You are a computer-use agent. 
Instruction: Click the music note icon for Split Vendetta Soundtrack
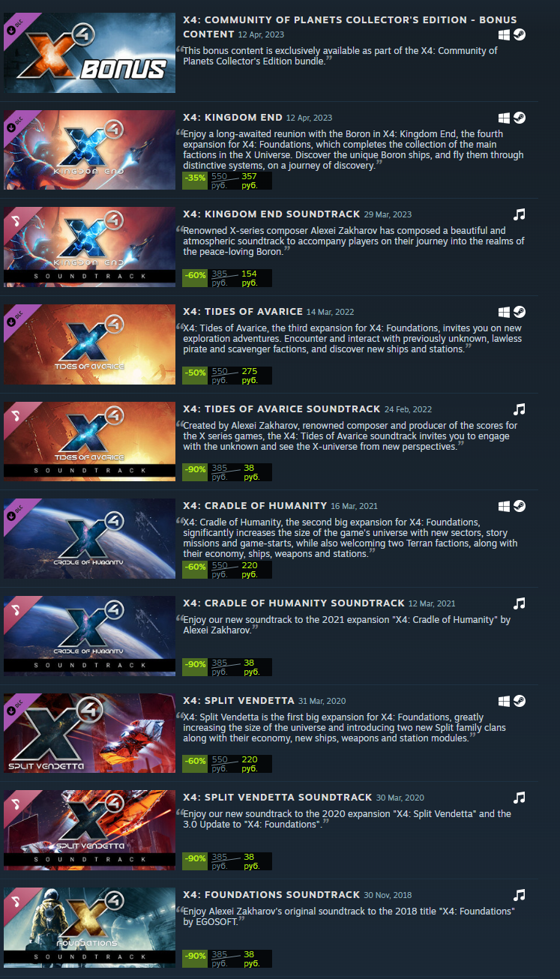coord(520,798)
